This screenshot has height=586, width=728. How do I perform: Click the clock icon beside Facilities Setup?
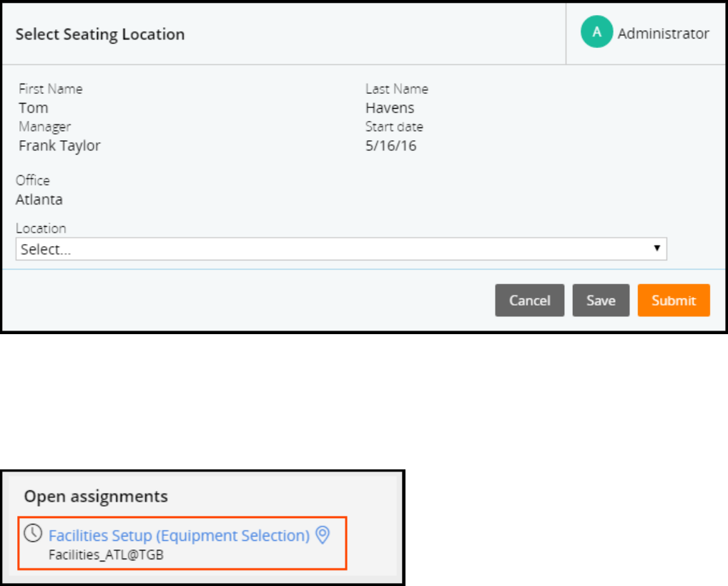tap(32, 534)
